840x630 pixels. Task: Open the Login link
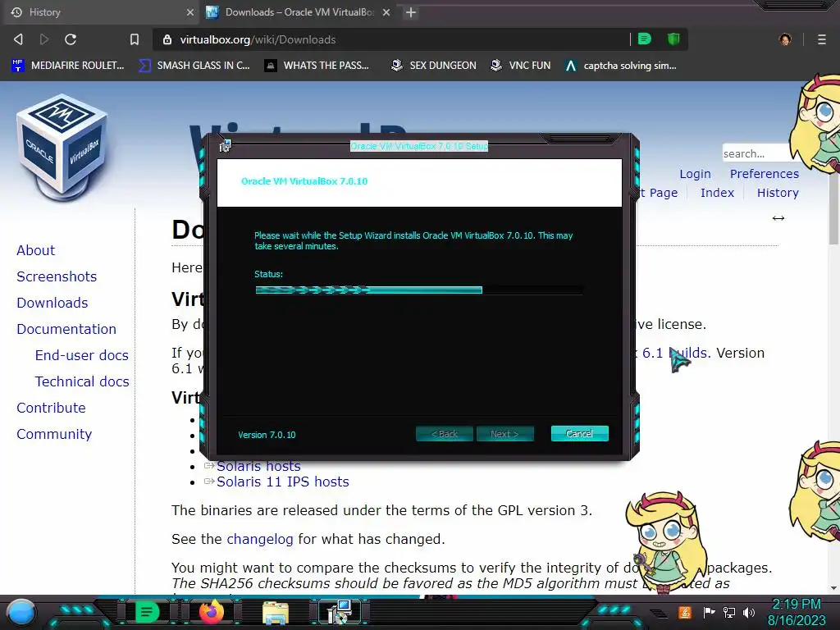[695, 174]
